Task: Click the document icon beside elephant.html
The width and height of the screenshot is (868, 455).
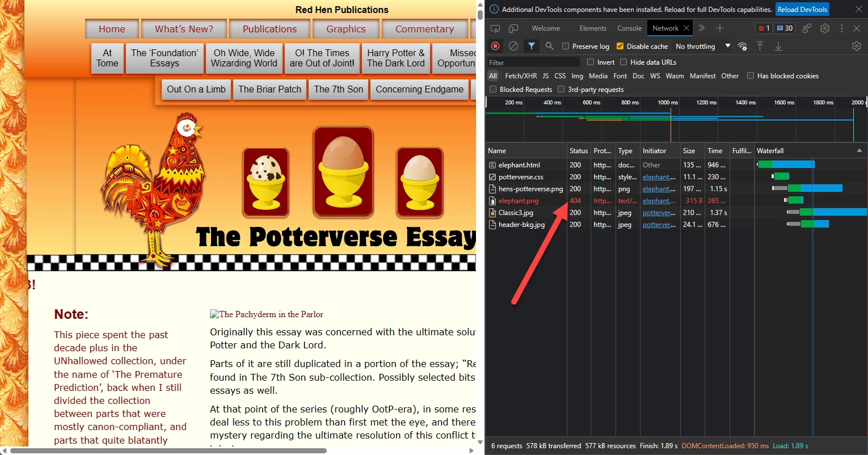Action: coord(492,165)
